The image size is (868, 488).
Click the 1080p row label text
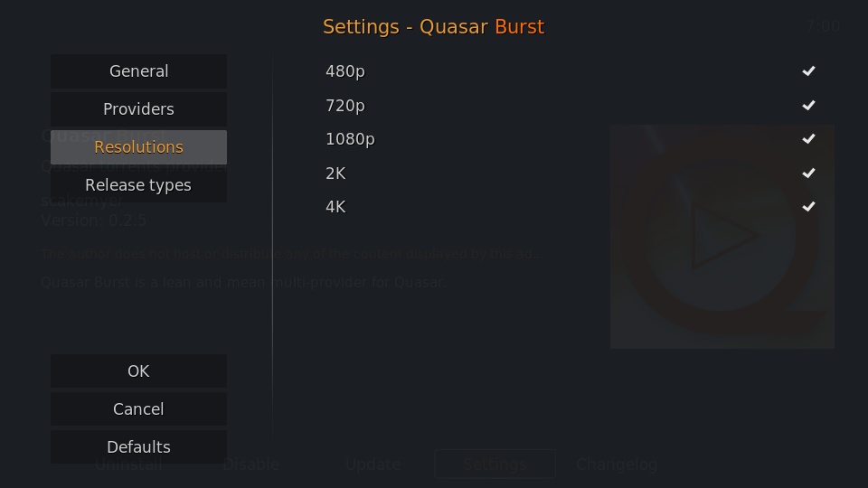pos(350,139)
